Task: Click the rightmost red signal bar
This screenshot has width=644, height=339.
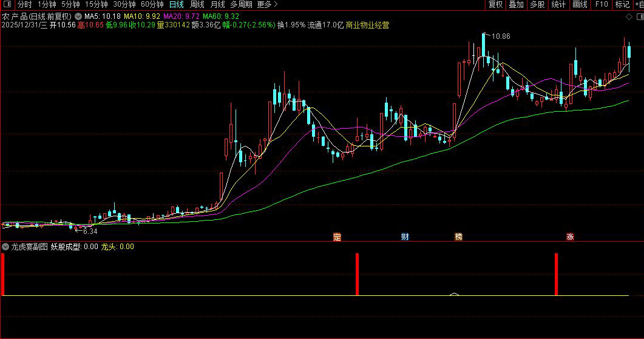Action: [x=557, y=274]
